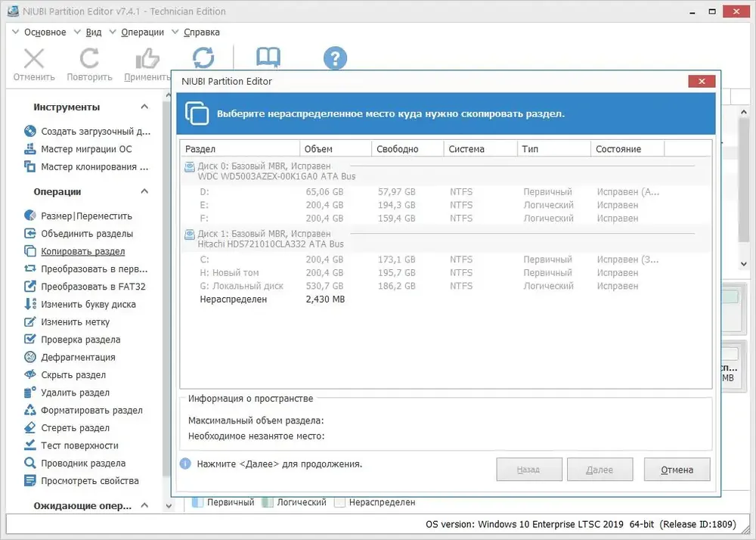756x540 pixels.
Task: Click the blue question mark help icon
Action: click(335, 58)
